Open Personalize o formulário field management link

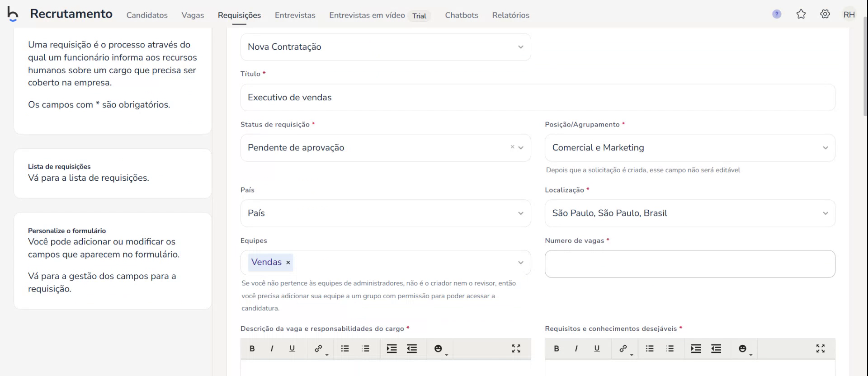(102, 282)
